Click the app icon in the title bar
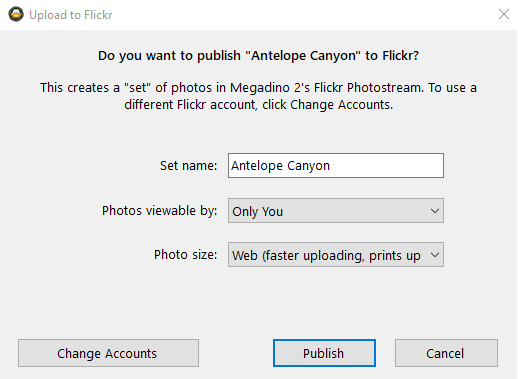Image resolution: width=518 pixels, height=379 pixels. 16,14
